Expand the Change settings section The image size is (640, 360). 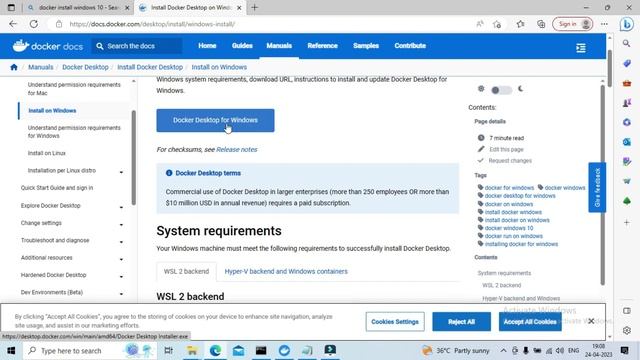click(121, 224)
